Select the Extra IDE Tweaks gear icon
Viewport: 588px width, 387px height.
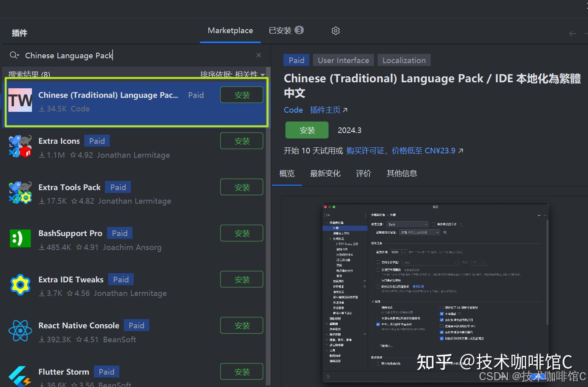[20, 285]
